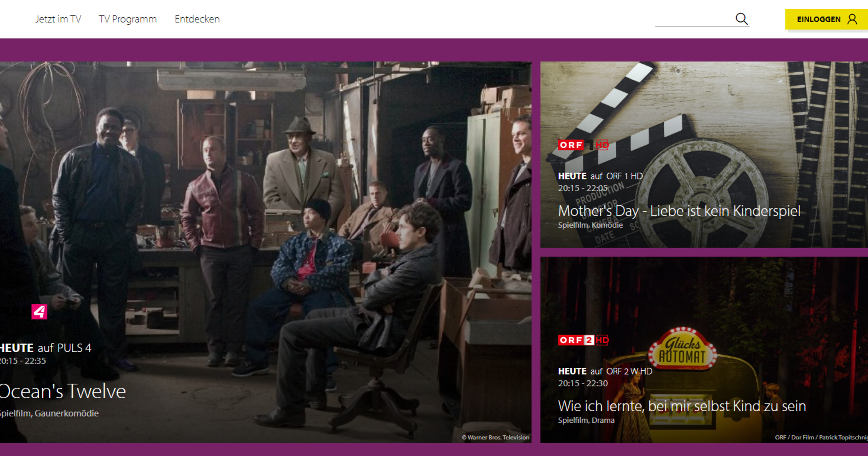Click the ORF 1 HD channel logo
The image size is (868, 456).
tap(583, 145)
